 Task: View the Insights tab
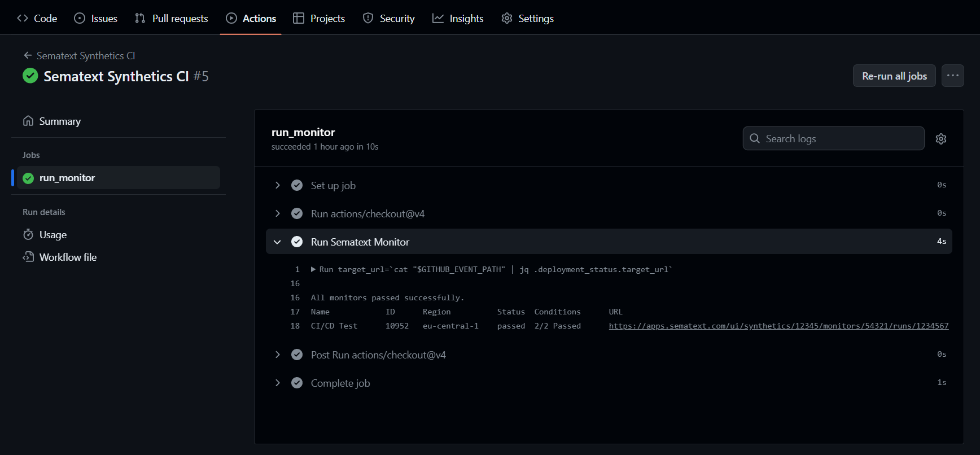(458, 18)
